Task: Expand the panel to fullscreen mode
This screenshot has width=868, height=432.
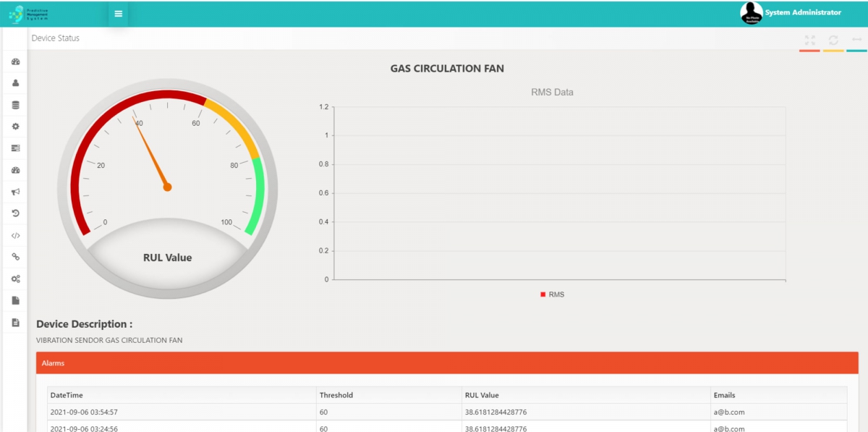Action: [x=809, y=40]
